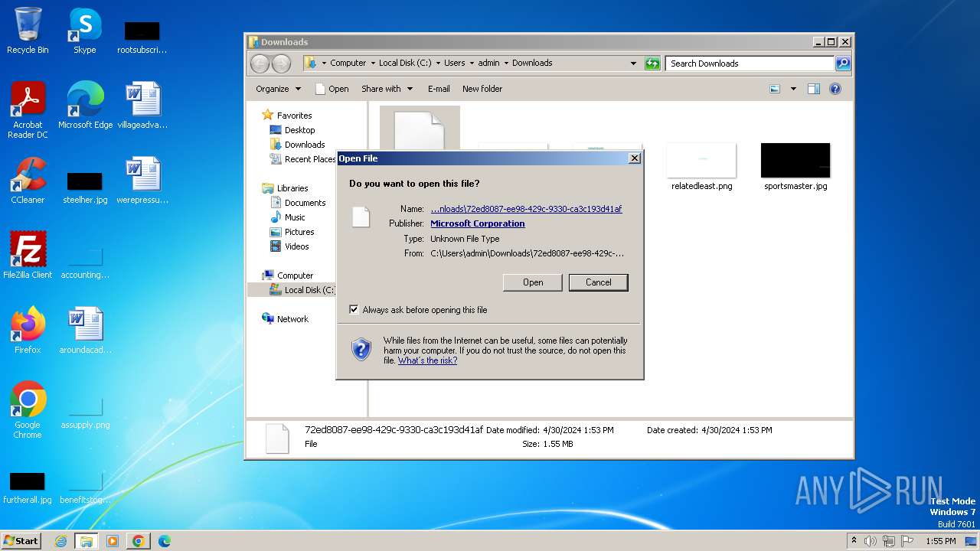Click the Explorer Forward navigation arrow
Image resolution: width=980 pixels, height=551 pixels.
coord(281,64)
